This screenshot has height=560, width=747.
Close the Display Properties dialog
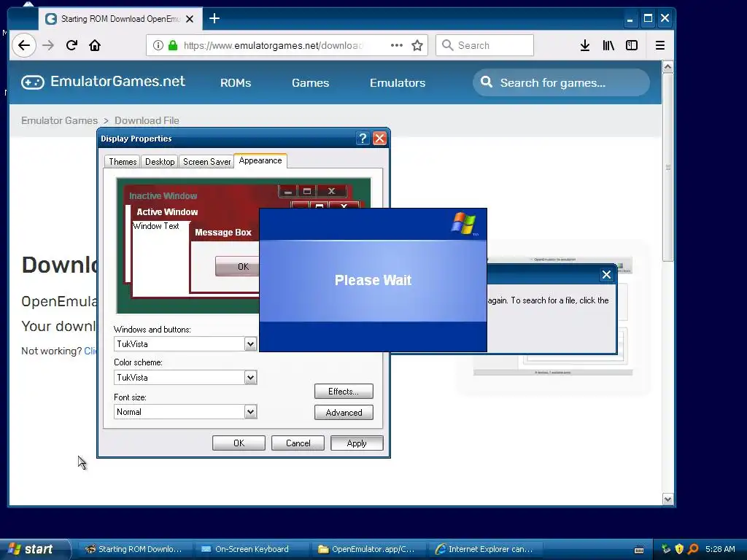click(379, 138)
